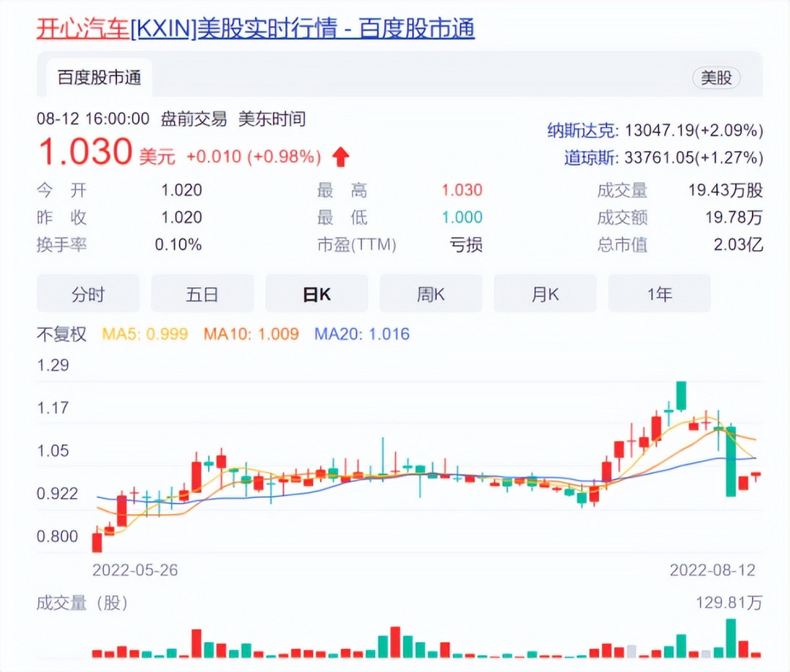Select the 周K chart tab

pos(431,294)
